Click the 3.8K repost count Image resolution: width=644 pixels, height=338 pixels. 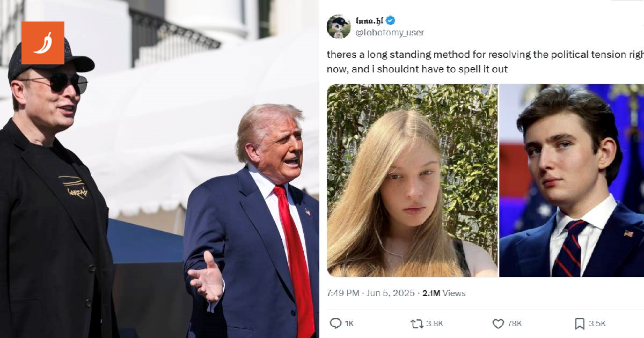(x=434, y=324)
